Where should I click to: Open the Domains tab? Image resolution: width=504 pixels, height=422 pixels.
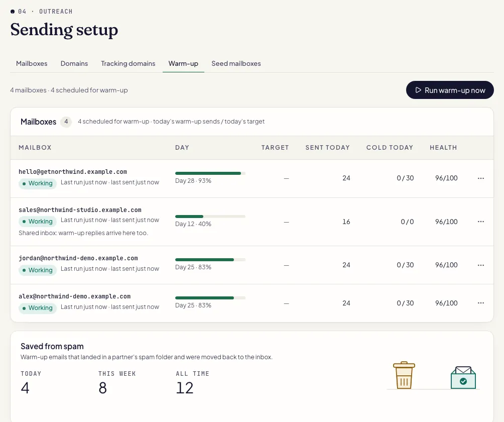[74, 63]
